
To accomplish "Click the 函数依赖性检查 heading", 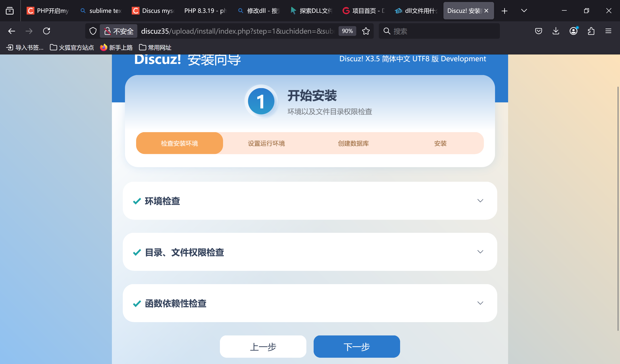I will coord(176,303).
